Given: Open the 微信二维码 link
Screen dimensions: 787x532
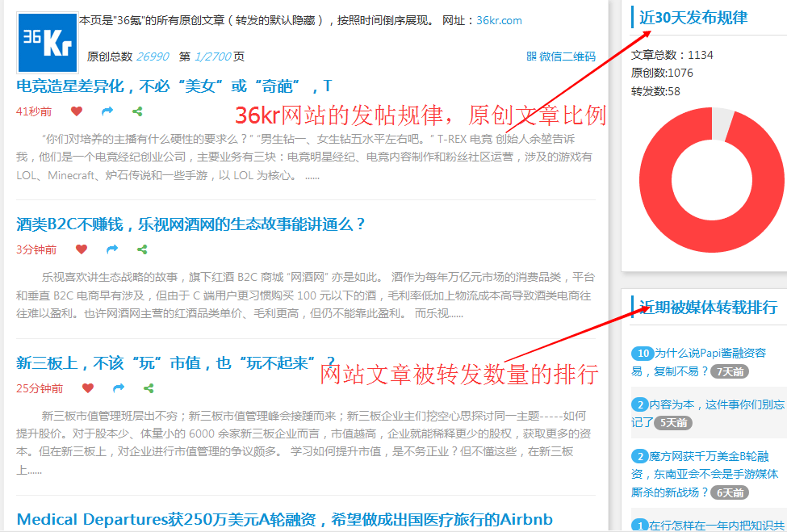Looking at the screenshot, I should 567,57.
